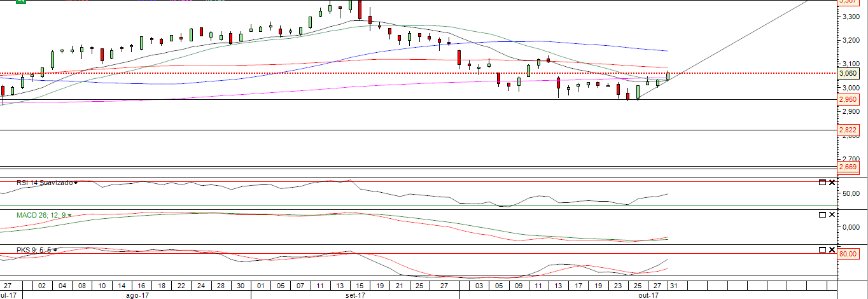Close the PKS indicator panel
This screenshot has width=868, height=299.
coord(832,249)
